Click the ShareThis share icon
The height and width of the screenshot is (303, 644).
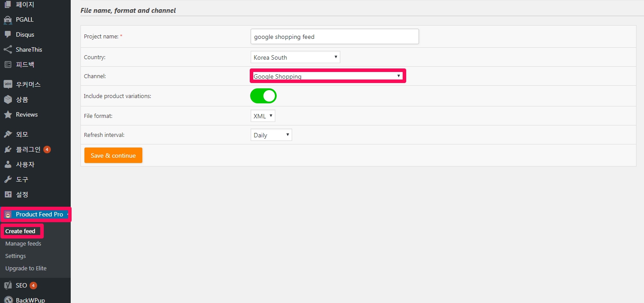pos(8,49)
